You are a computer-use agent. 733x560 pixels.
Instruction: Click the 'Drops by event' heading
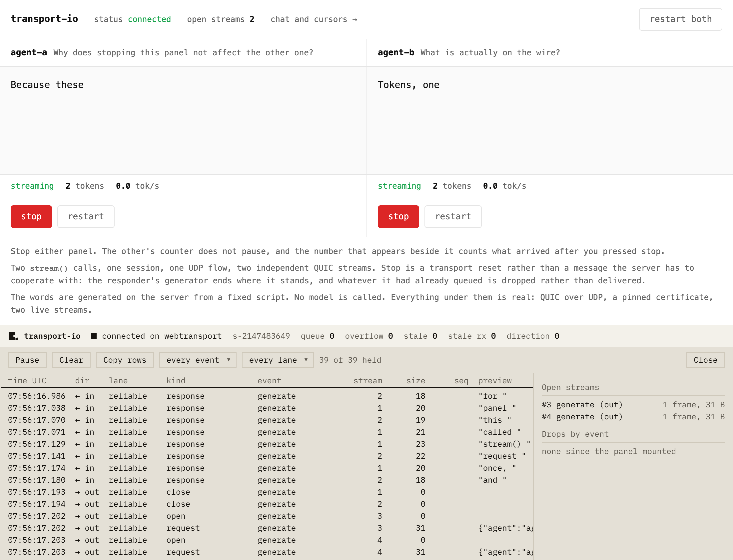[x=575, y=434]
